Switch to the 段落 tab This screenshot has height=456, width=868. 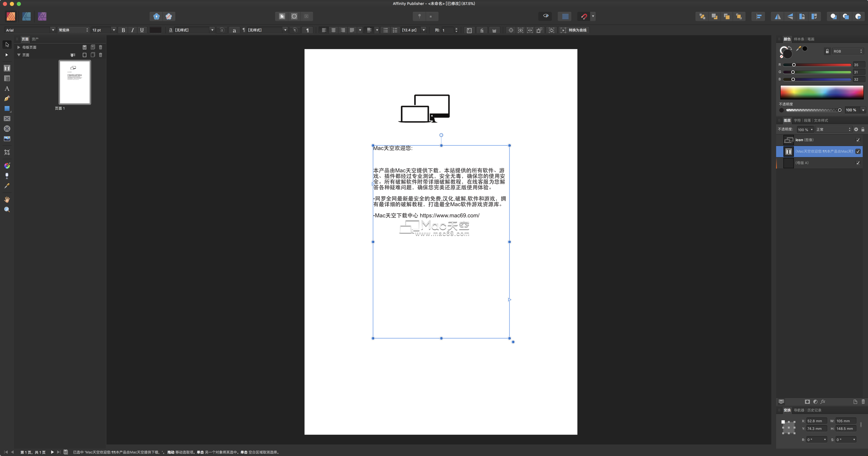coord(807,121)
